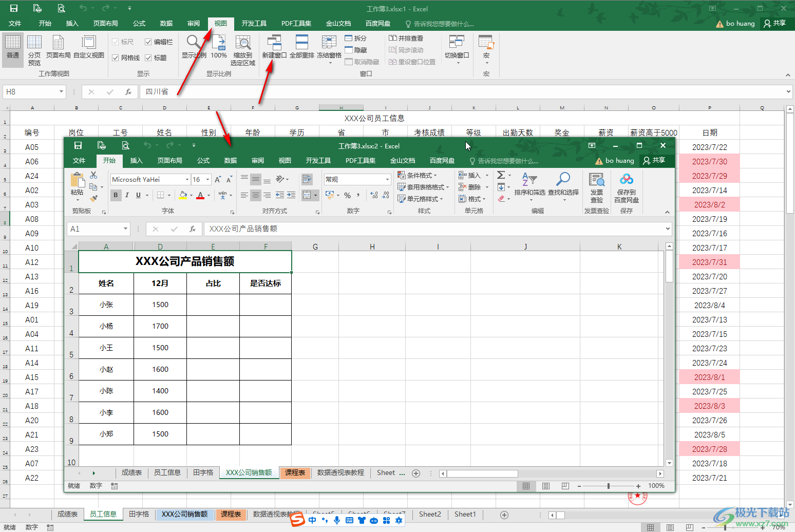The width and height of the screenshot is (795, 532).
Task: Click Sheet2 tab in back window
Action: (430, 514)
